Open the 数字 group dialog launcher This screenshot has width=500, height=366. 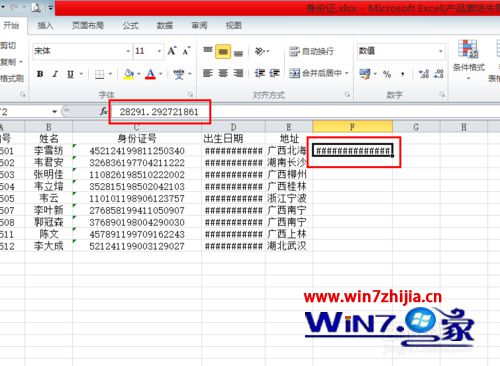point(442,95)
